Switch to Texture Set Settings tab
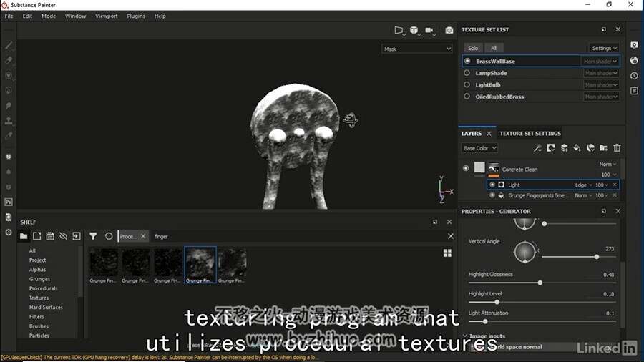This screenshot has height=362, width=644. [x=530, y=133]
